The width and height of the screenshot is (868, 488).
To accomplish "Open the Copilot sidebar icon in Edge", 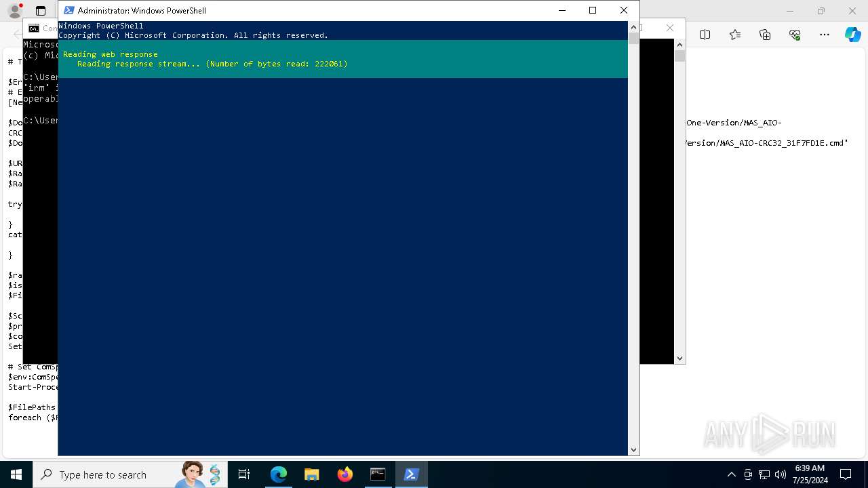I will tap(852, 35).
